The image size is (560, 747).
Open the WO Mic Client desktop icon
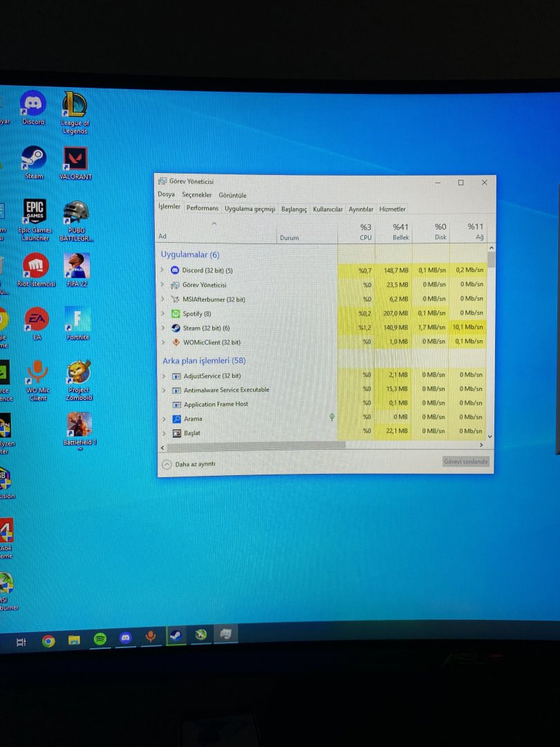pyautogui.click(x=37, y=380)
